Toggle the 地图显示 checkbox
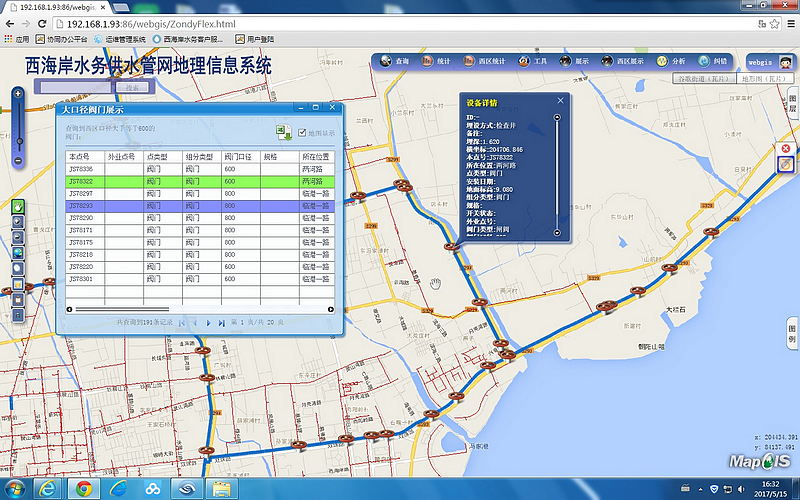800x500 pixels. (303, 132)
